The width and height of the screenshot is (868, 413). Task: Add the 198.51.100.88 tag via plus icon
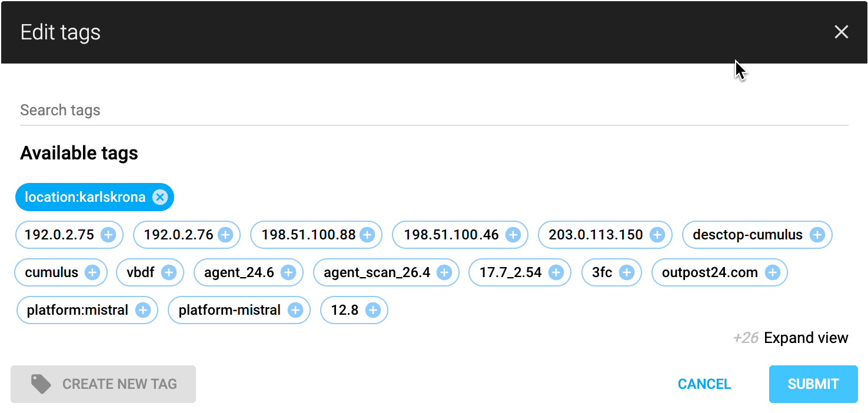click(x=367, y=235)
